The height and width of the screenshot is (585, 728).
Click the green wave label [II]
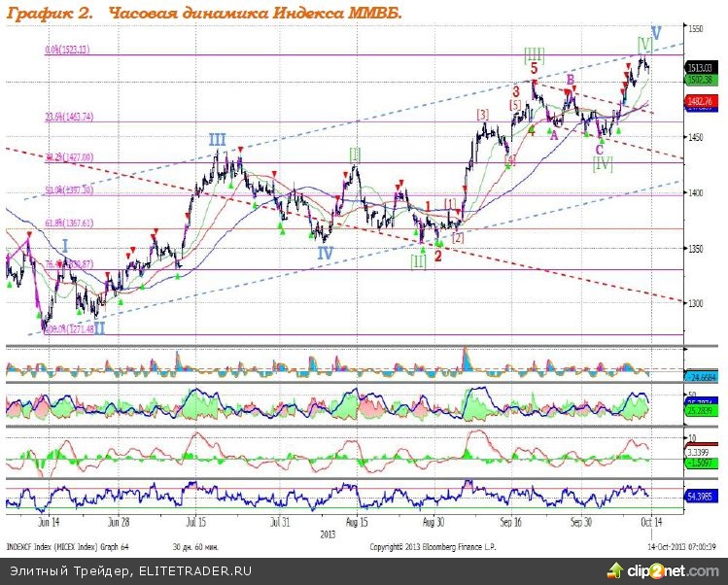[418, 261]
